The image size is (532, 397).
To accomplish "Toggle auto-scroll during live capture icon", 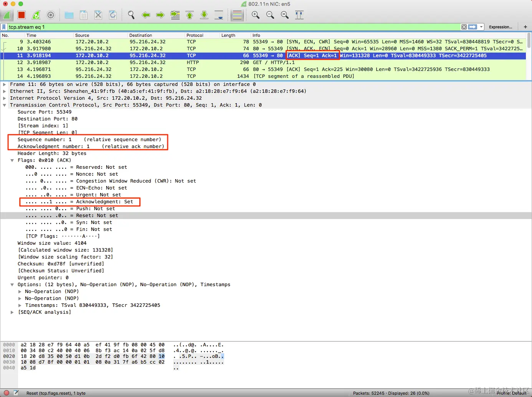I will [x=219, y=15].
